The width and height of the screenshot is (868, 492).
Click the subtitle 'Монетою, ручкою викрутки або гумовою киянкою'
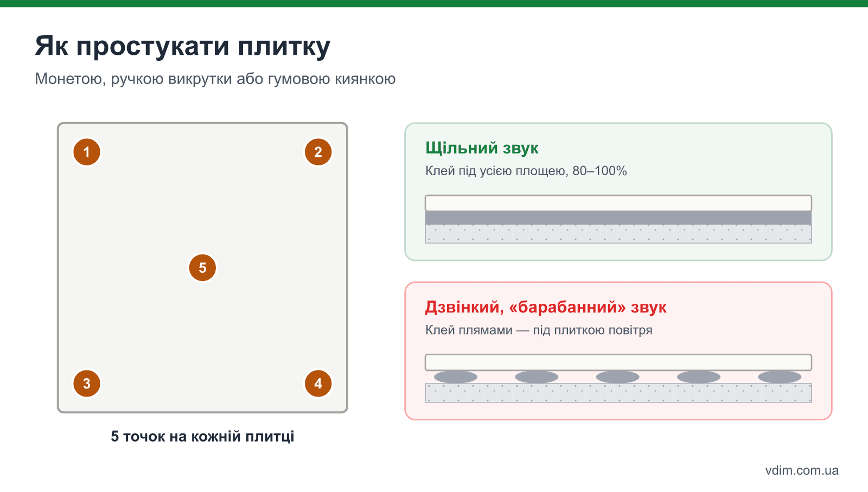tap(215, 79)
